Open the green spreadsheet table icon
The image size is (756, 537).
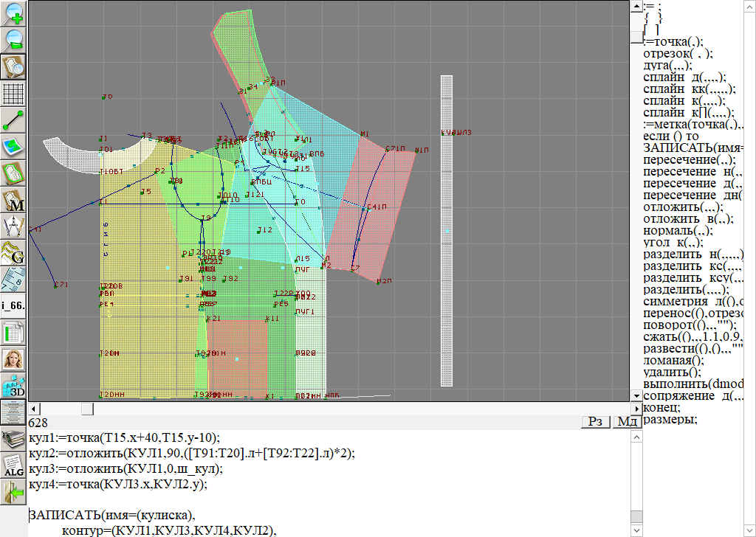pyautogui.click(x=13, y=333)
